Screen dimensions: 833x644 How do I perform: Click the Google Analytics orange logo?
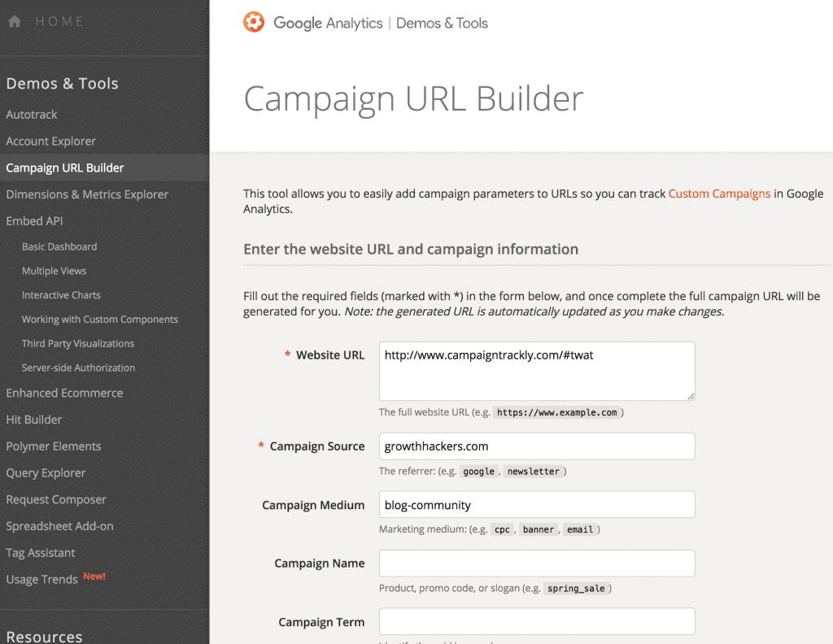point(254,22)
